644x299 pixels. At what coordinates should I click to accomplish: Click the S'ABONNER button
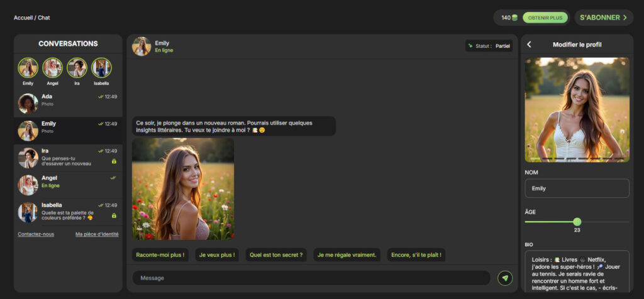click(603, 18)
